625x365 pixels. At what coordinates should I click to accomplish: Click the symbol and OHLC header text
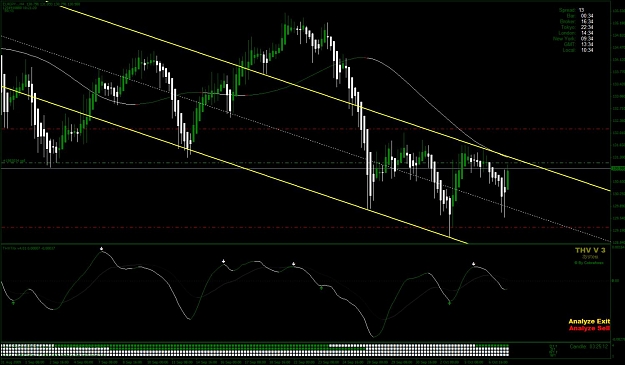point(41,4)
